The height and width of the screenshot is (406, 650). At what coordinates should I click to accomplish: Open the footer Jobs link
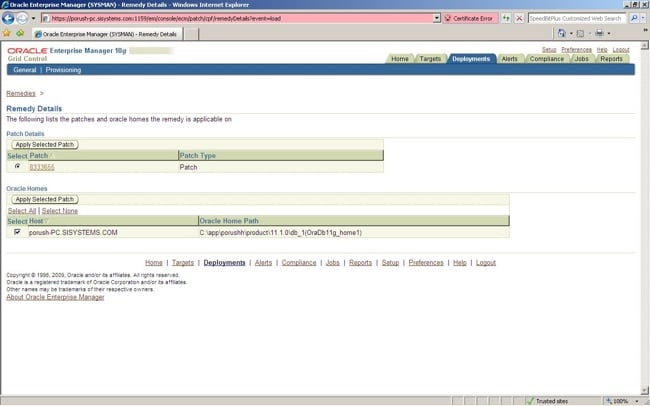pos(332,263)
